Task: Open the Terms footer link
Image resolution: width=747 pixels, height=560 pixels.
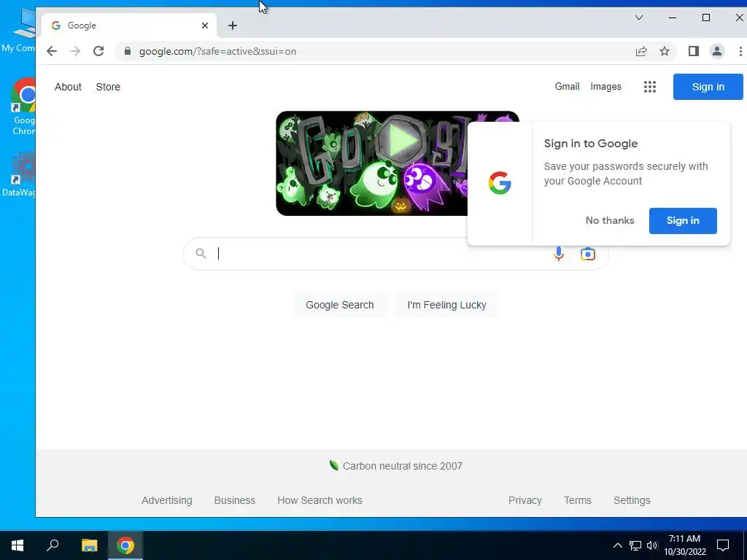Action: point(578,500)
